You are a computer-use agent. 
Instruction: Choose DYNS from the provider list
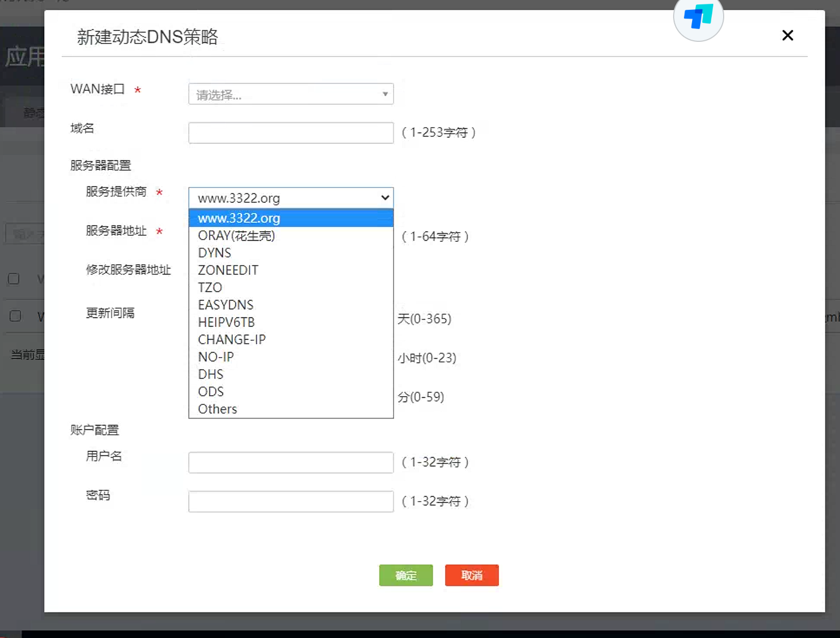[x=291, y=253]
